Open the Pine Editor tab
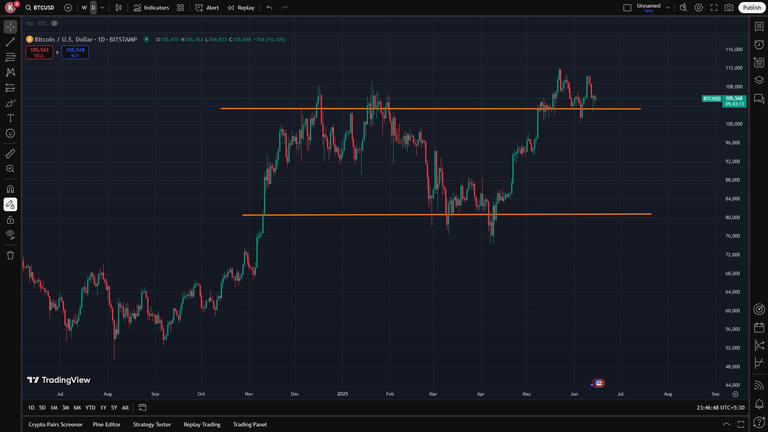The height and width of the screenshot is (432, 768). click(106, 425)
